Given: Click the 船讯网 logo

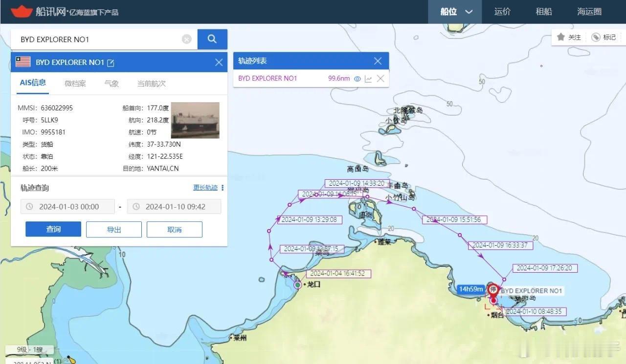Looking at the screenshot, I should pyautogui.click(x=64, y=11).
